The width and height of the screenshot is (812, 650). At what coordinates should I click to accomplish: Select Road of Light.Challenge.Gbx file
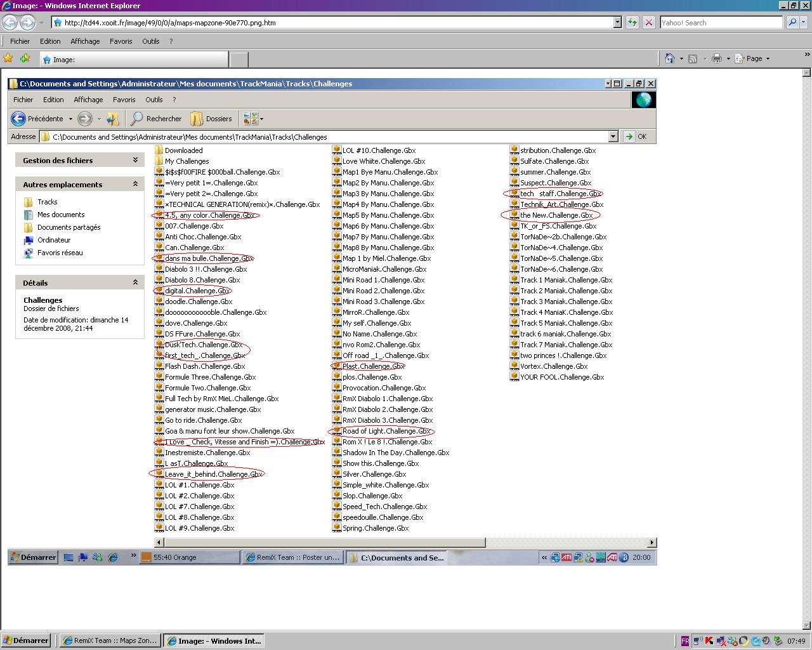[382, 431]
